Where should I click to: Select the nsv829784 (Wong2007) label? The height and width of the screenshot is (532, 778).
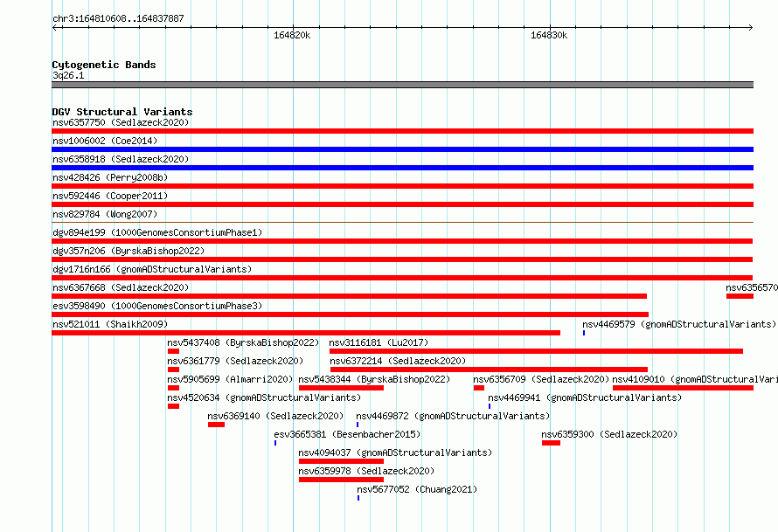[105, 214]
